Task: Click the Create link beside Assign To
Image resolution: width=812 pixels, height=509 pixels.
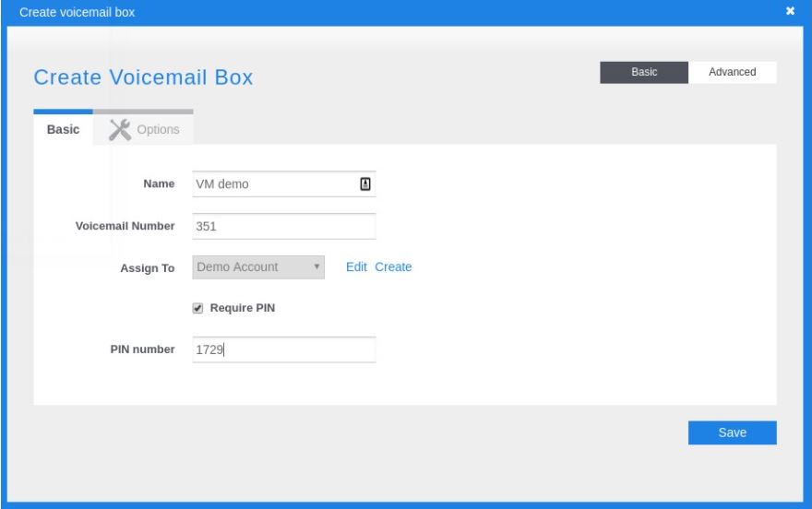Action: coord(393,266)
